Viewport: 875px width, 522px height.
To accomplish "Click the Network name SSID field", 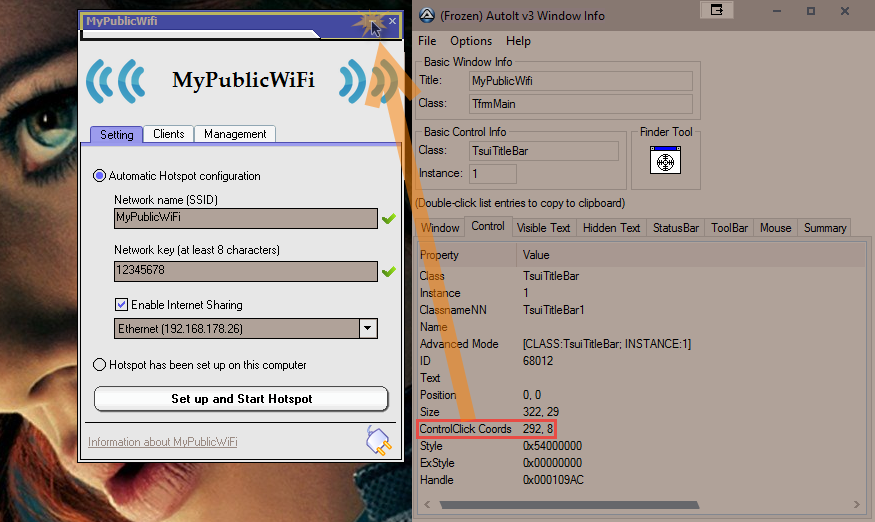I will click(x=245, y=217).
